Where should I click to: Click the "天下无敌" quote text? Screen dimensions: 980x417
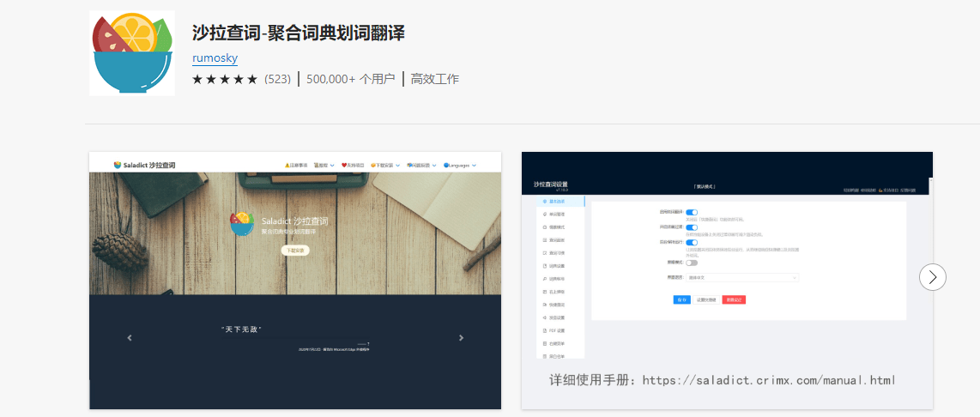(241, 329)
